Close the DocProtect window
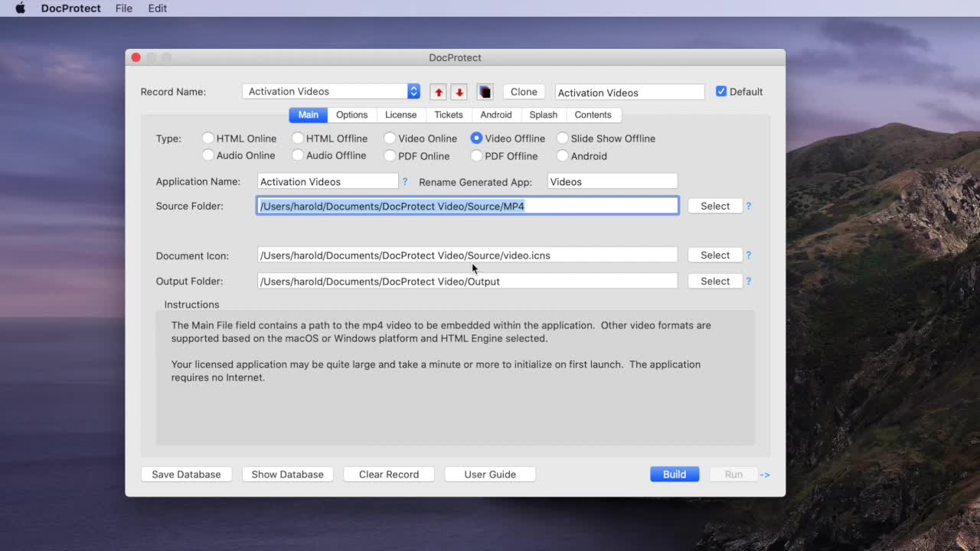Screen dimensions: 980x551 tap(136, 57)
